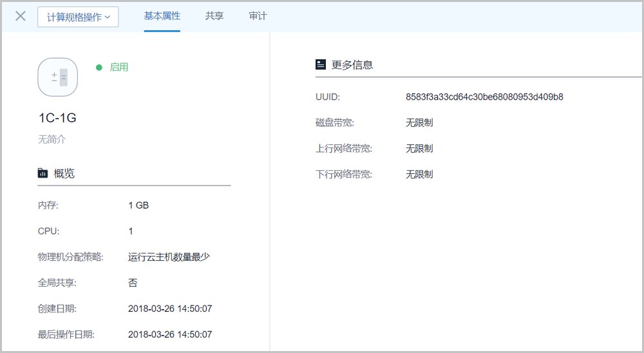Image resolution: width=644 pixels, height=353 pixels.
Task: Click the instance offering calculator icon
Action: point(58,77)
